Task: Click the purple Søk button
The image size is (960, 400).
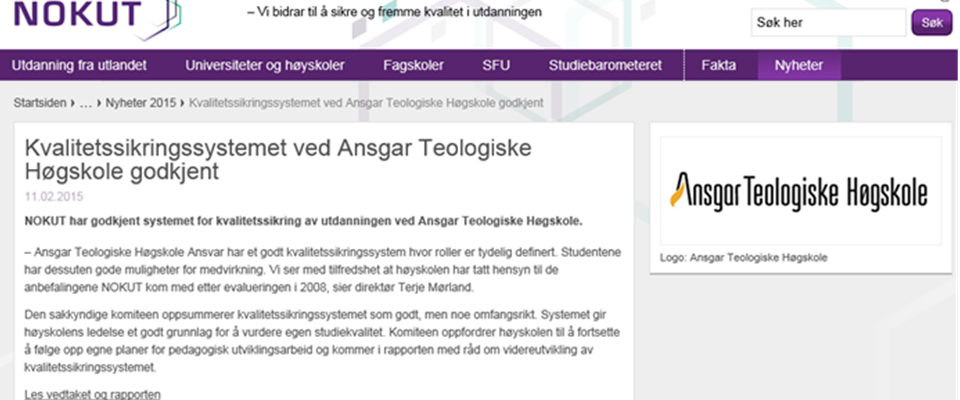Action: pyautogui.click(x=932, y=23)
